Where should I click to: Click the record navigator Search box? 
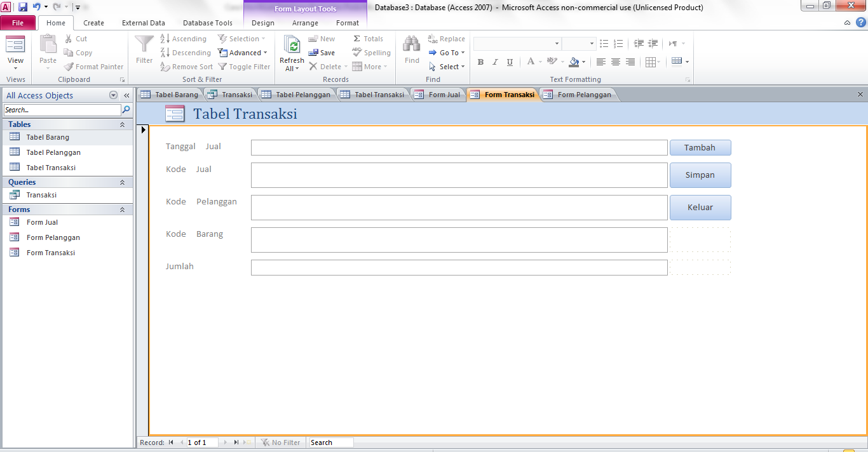[x=330, y=442]
